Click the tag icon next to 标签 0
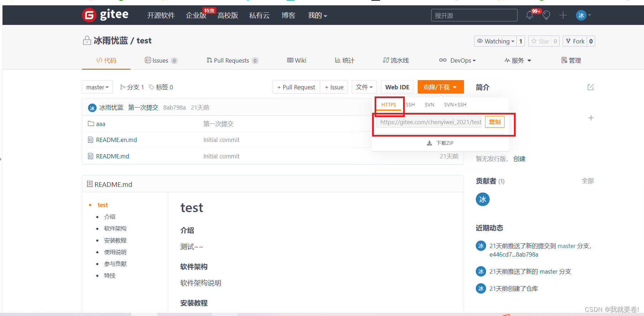The image size is (644, 316). point(151,87)
